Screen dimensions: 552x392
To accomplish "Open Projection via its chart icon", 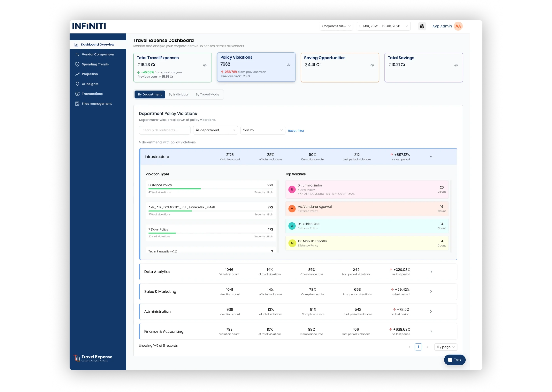I will coord(77,74).
